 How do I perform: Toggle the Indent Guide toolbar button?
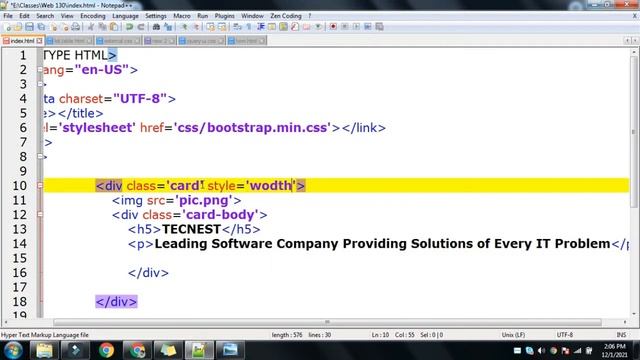point(260,27)
